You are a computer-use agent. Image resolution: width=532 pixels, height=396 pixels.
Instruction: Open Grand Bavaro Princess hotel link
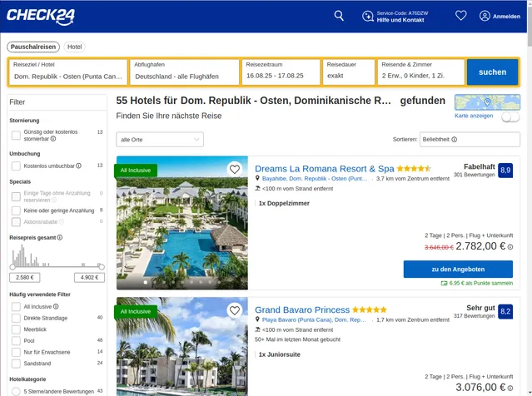pos(302,309)
